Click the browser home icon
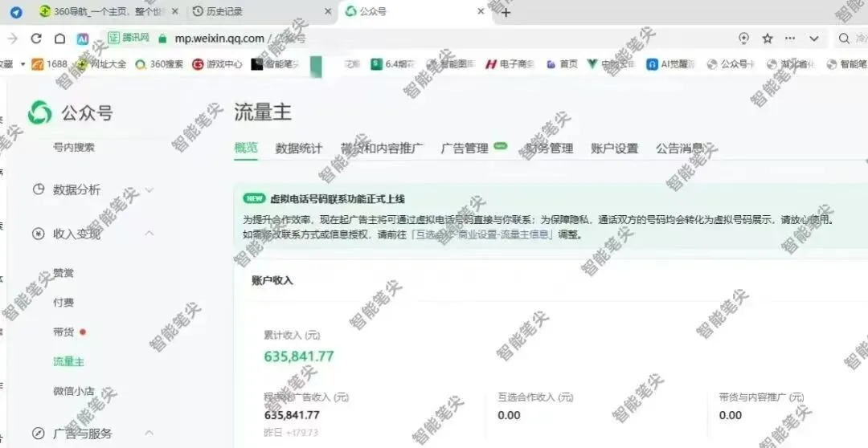Viewport: 868px width, 448px height. (x=59, y=39)
